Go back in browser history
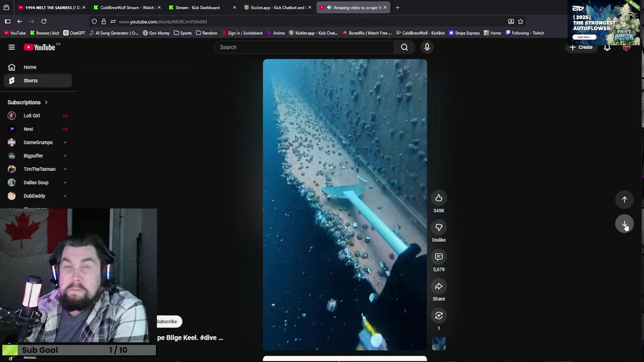Screen dimensions: 644x362 [20, 22]
